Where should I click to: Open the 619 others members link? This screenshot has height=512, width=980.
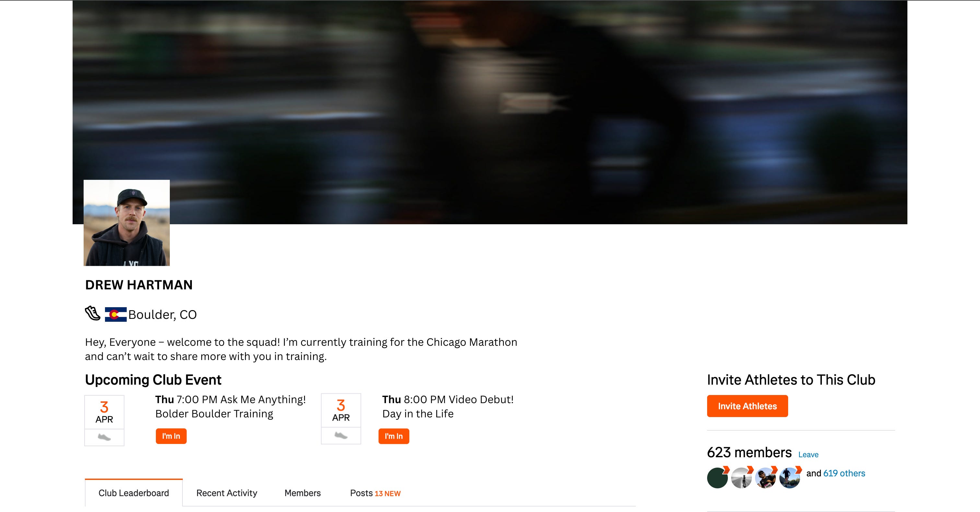[844, 473]
